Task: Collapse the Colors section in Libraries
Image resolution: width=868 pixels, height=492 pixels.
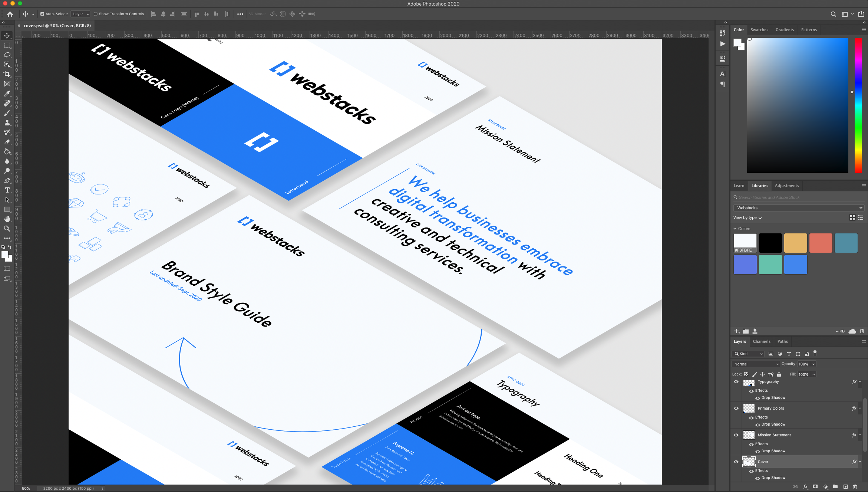Action: pos(735,229)
